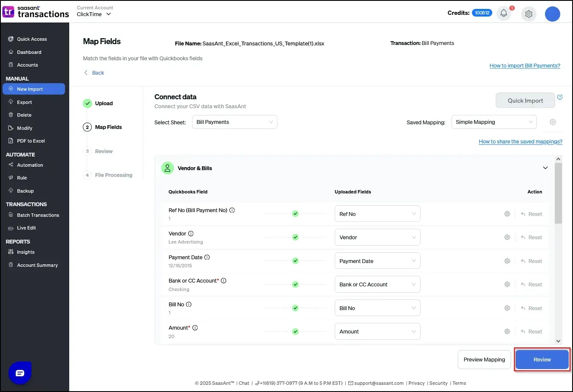Image resolution: width=573 pixels, height=392 pixels.
Task: Click gear icon in Amount row
Action: [x=507, y=332]
